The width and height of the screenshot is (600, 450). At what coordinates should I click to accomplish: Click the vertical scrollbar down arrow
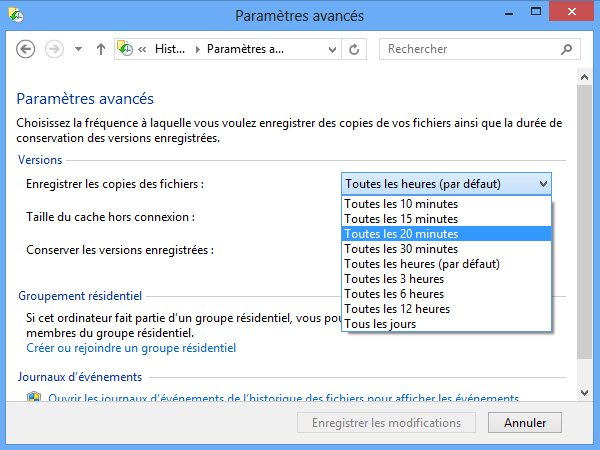[x=584, y=393]
